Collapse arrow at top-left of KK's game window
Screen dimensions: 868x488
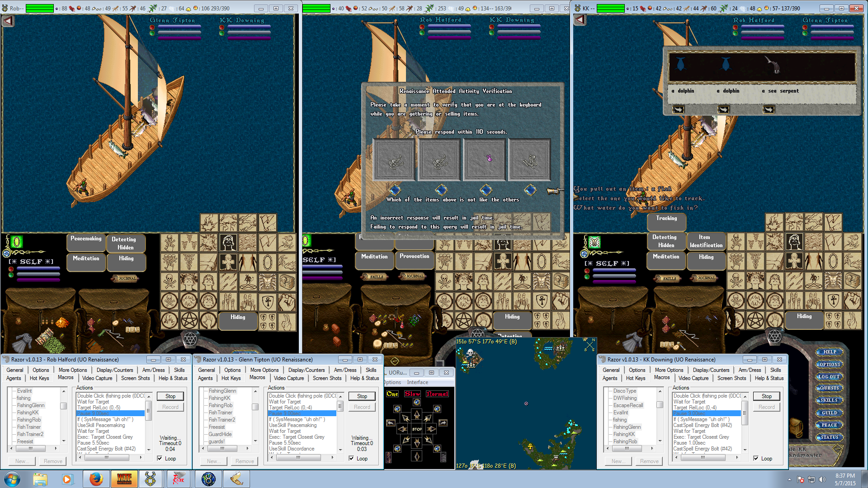(x=580, y=20)
